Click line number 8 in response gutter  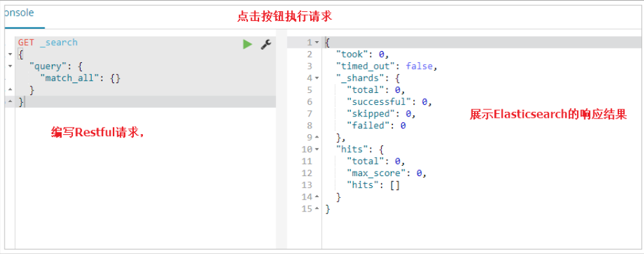click(309, 125)
